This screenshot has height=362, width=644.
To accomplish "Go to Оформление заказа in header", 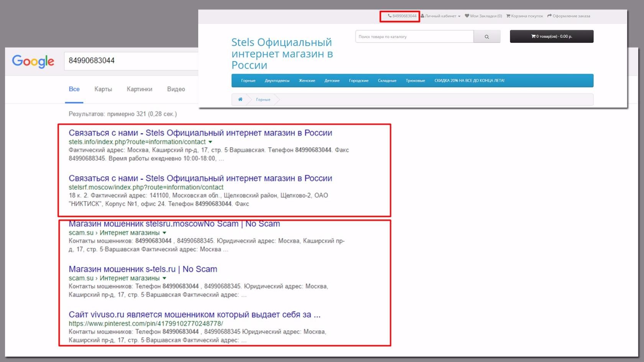I will coord(568,16).
